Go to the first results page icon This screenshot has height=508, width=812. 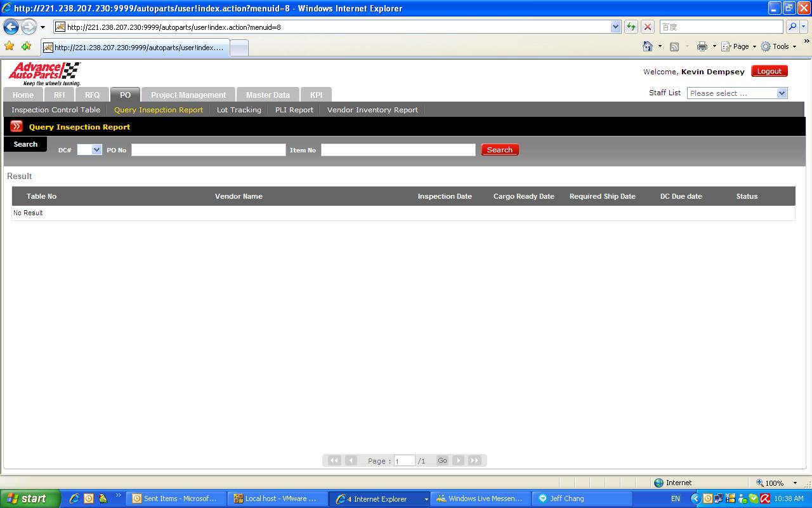click(x=334, y=460)
